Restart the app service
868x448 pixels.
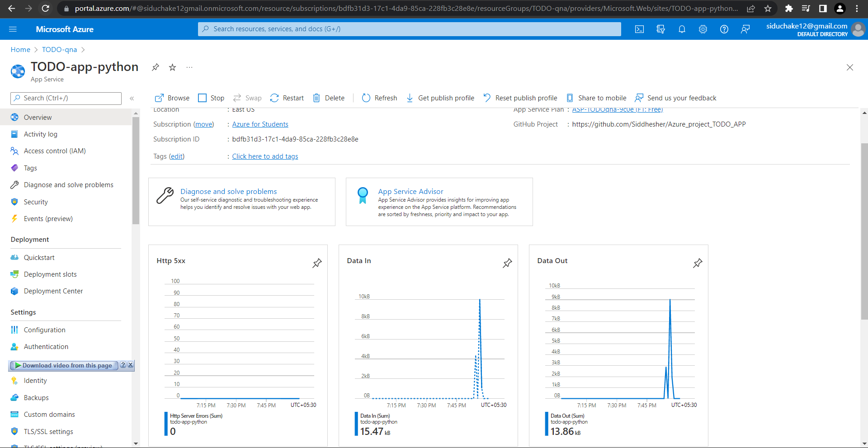coord(287,98)
